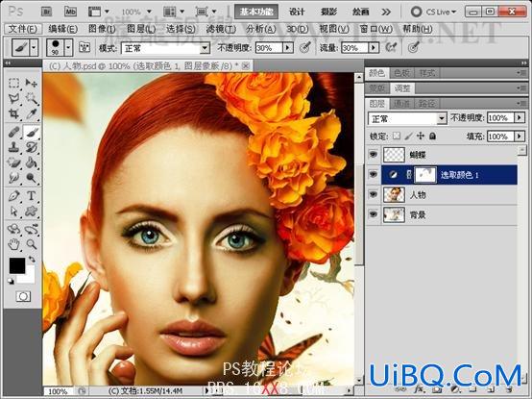Hide the 背景 layer
The image size is (532, 399).
(374, 214)
